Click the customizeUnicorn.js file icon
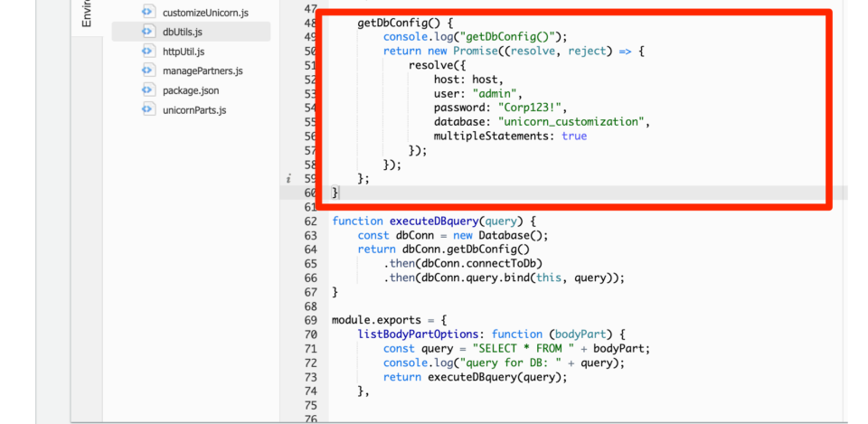 pos(148,13)
